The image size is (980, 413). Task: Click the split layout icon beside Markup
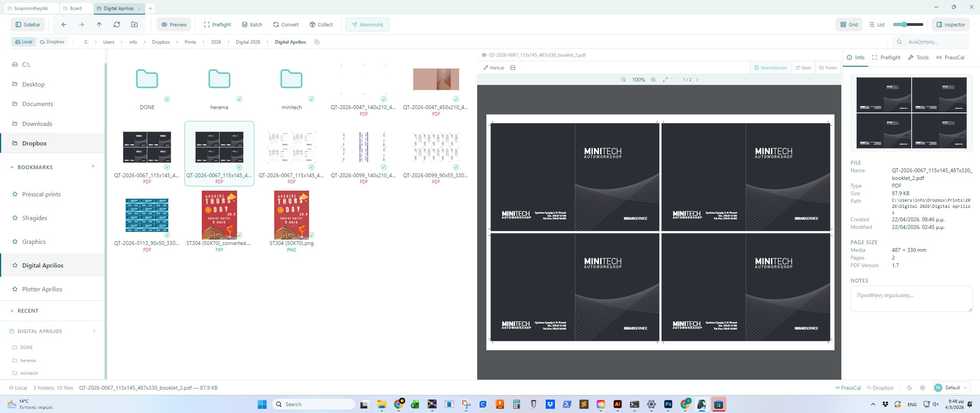[x=513, y=68]
